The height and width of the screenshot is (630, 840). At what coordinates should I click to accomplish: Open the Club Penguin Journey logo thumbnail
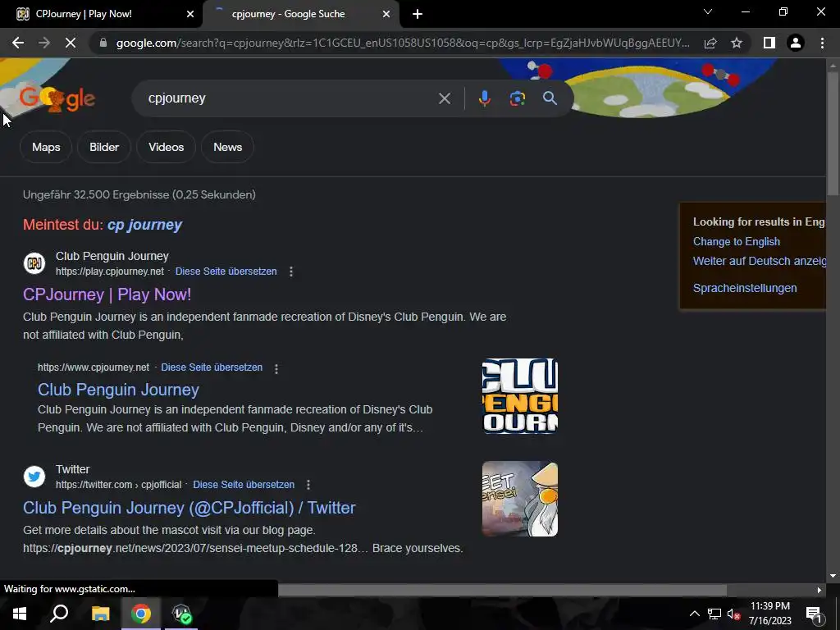pyautogui.click(x=519, y=396)
